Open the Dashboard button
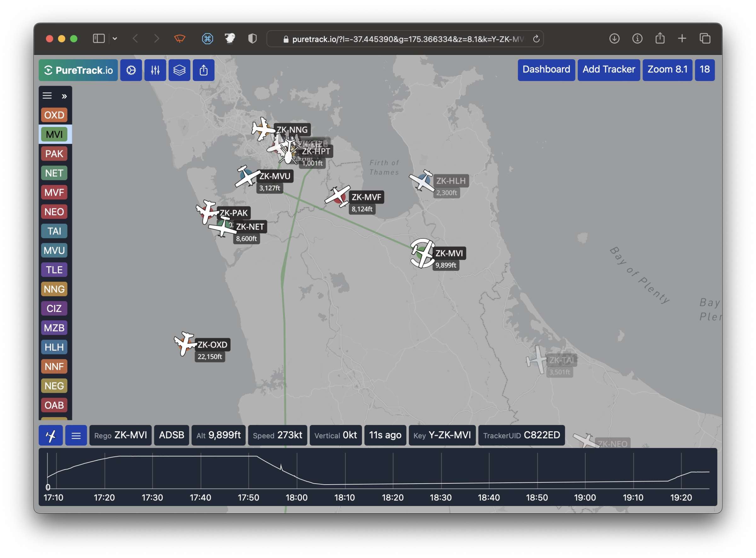Viewport: 756px width, 558px height. pos(546,70)
